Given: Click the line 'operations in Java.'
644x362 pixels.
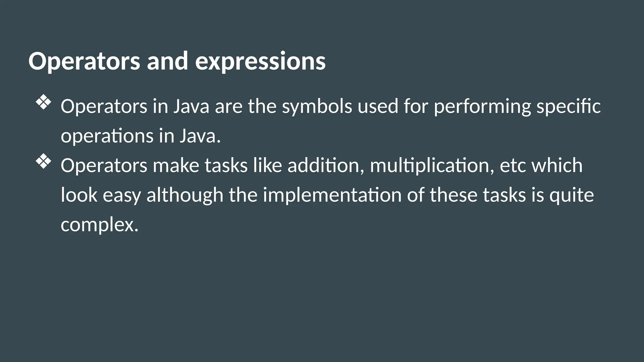Looking at the screenshot, I should point(141,136).
